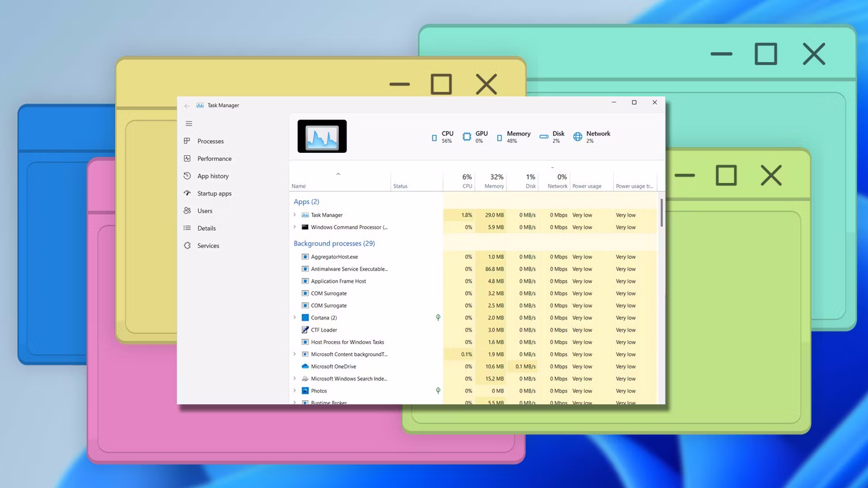Open App history page
Viewport: 868px width, 488px height.
[213, 176]
